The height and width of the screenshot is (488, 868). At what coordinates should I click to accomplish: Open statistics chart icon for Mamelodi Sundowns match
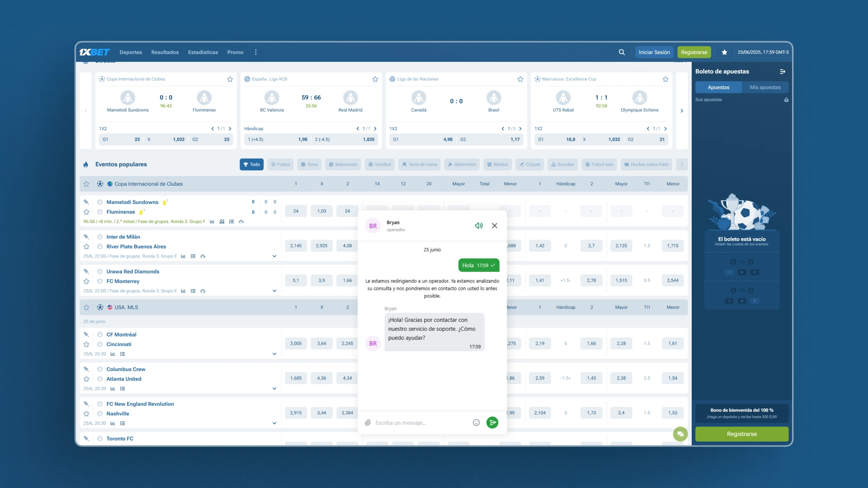[212, 221]
